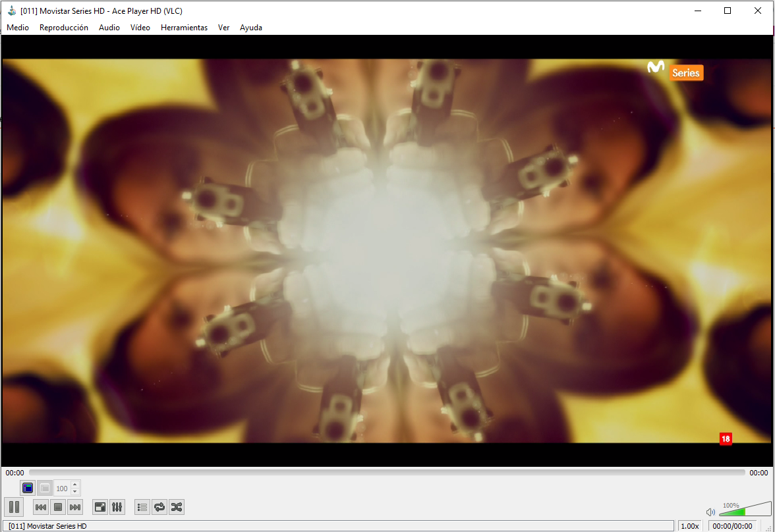Image resolution: width=775 pixels, height=532 pixels.
Task: Maximize the Ace Player window
Action: click(x=728, y=11)
